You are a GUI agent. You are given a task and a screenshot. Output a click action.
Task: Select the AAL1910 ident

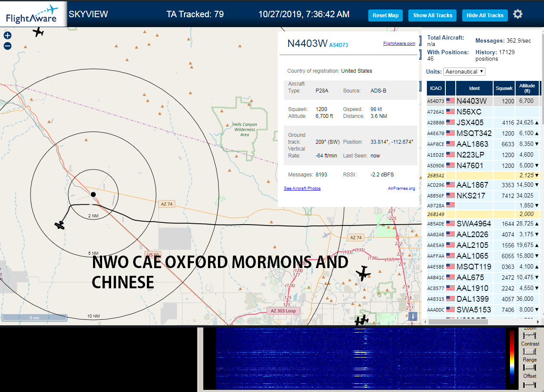pos(473,288)
